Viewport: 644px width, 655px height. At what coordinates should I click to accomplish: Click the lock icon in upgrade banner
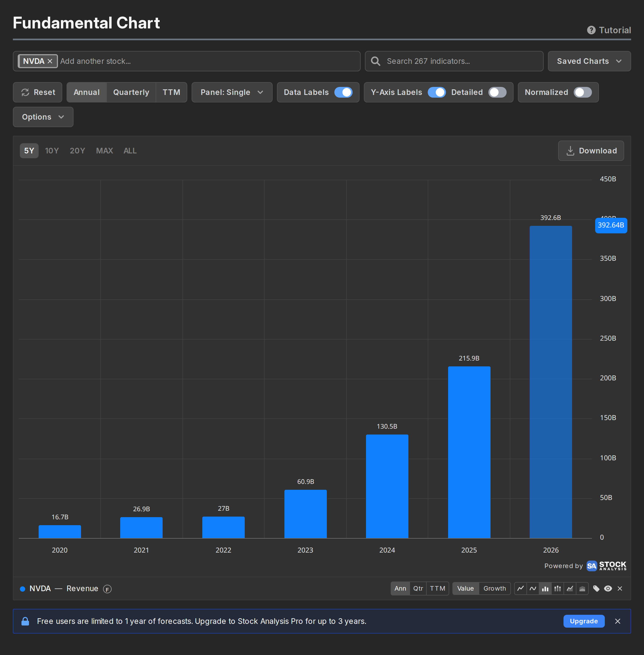pyautogui.click(x=25, y=621)
